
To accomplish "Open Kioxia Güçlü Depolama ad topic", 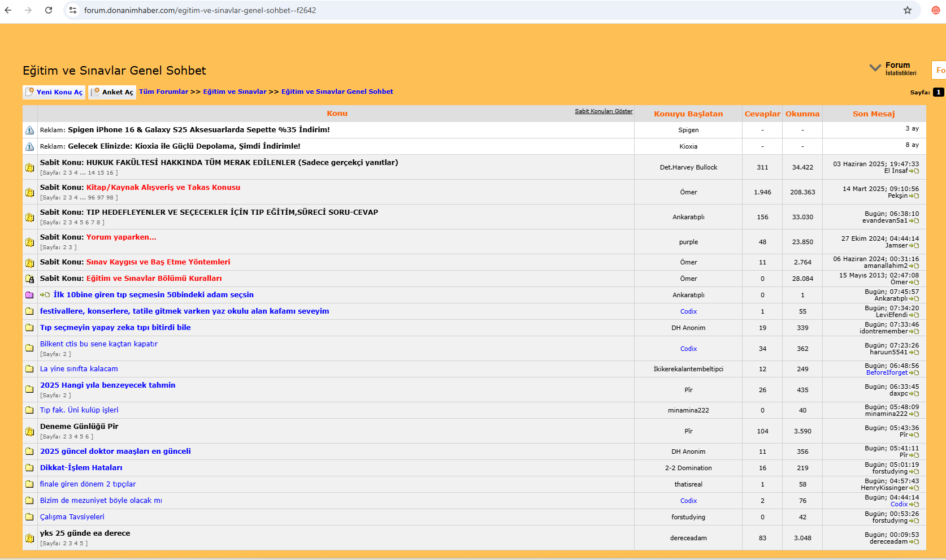I will click(184, 146).
